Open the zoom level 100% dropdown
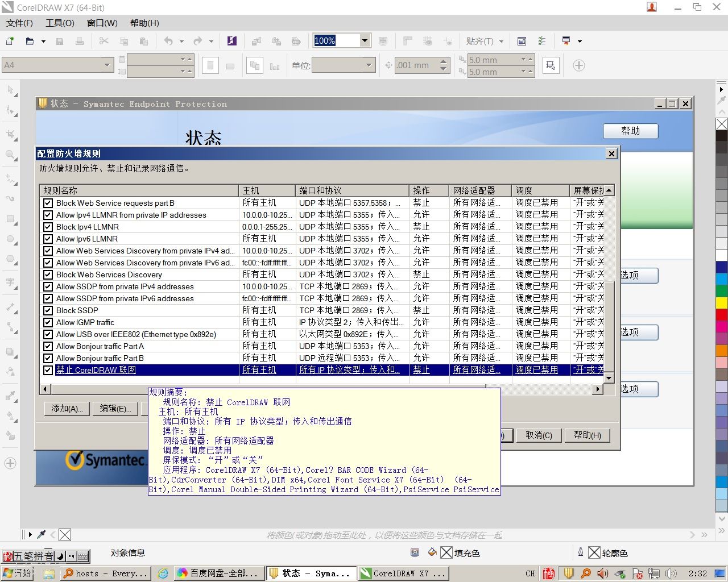Screen dimensions: 728x582 click(365, 40)
